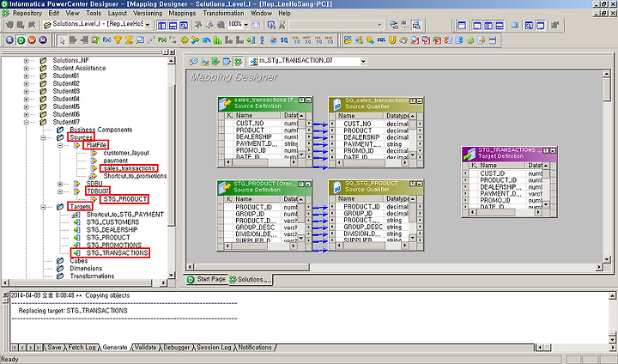Open the repository folder dropdown Solutions_Level_I
This screenshot has height=364, width=618.
click(x=148, y=24)
